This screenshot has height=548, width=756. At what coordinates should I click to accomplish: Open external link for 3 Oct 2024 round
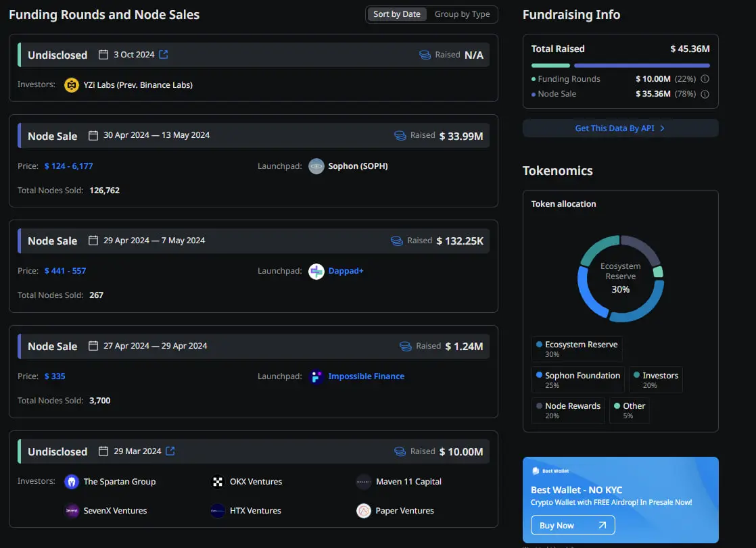(x=164, y=55)
